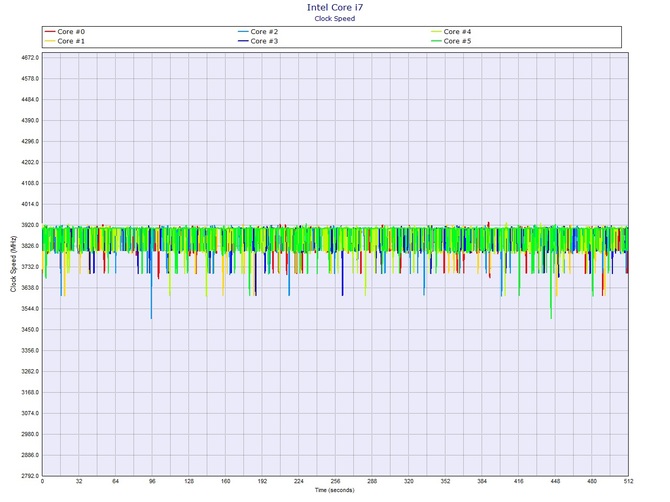Viewport: 670px width, 502px height.
Task: Click the 3826.0 y-axis value
Action: click(x=30, y=246)
